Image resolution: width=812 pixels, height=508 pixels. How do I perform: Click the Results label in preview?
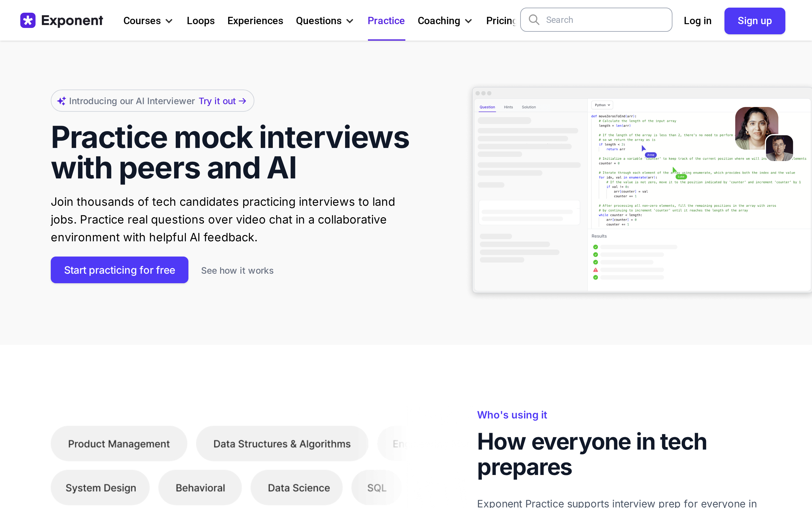click(x=599, y=236)
